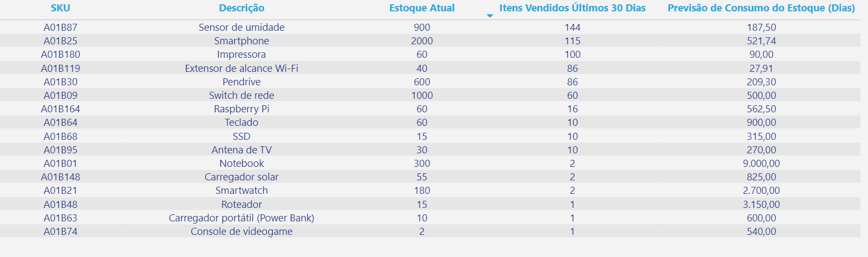Select the Switch de rede cell
The height and width of the screenshot is (257, 868).
[x=241, y=96]
